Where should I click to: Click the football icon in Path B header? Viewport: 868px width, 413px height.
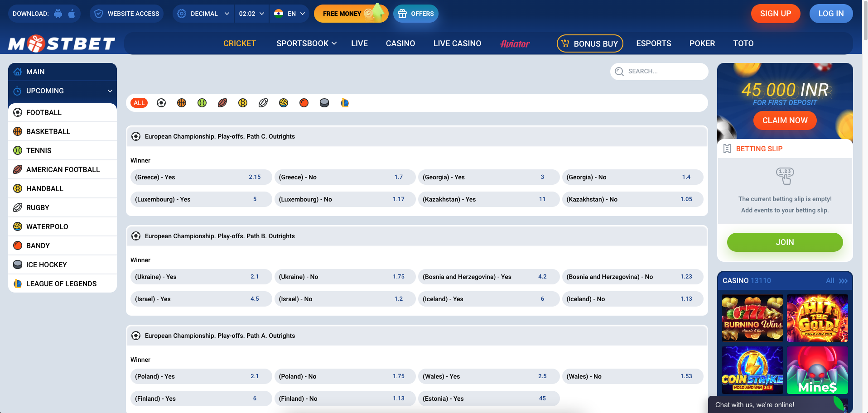pos(136,236)
